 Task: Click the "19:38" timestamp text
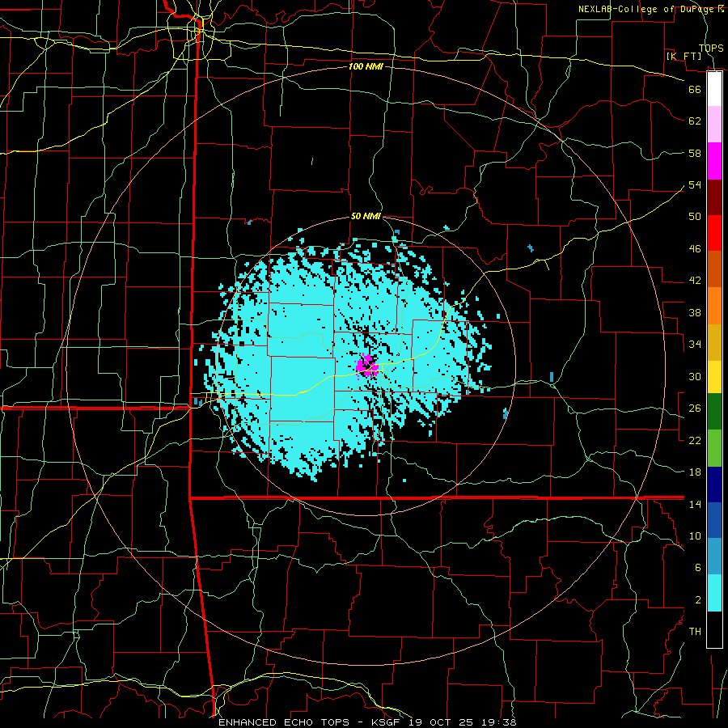[x=498, y=722]
